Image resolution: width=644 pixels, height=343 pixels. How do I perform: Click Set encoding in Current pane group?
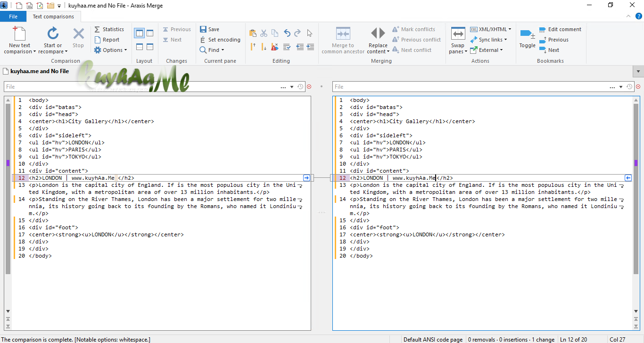(220, 40)
